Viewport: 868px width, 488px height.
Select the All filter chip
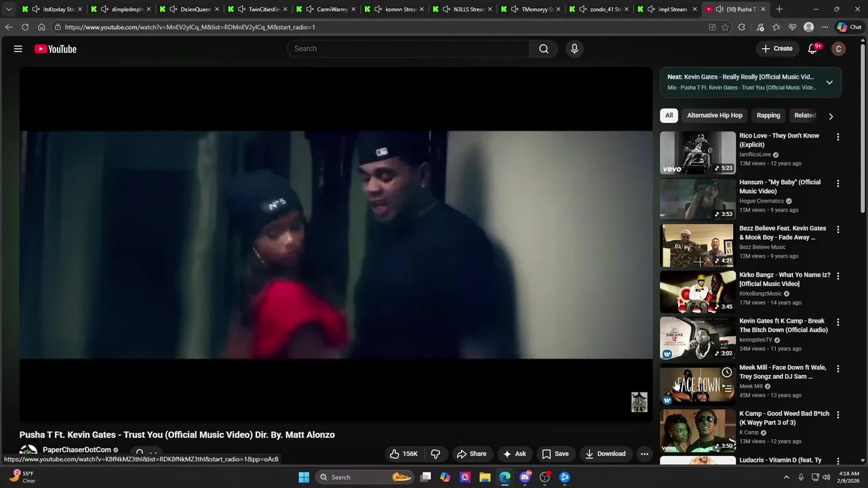coord(669,115)
